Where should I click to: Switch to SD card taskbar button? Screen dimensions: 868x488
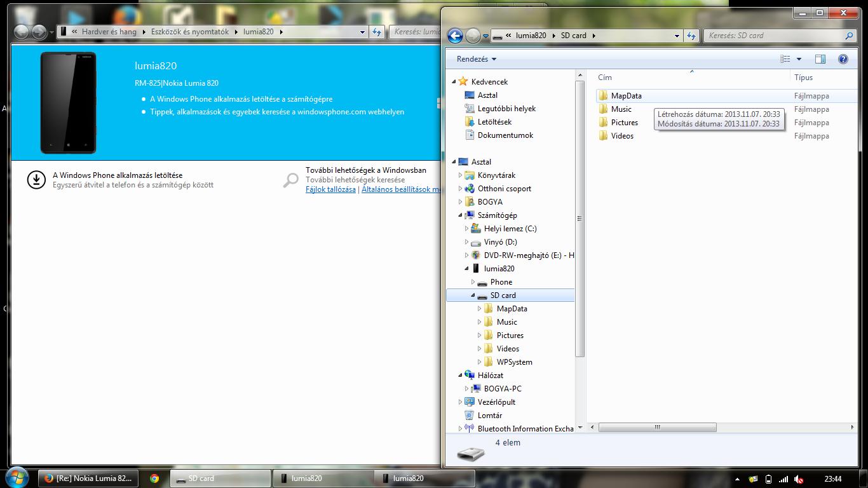pos(220,478)
